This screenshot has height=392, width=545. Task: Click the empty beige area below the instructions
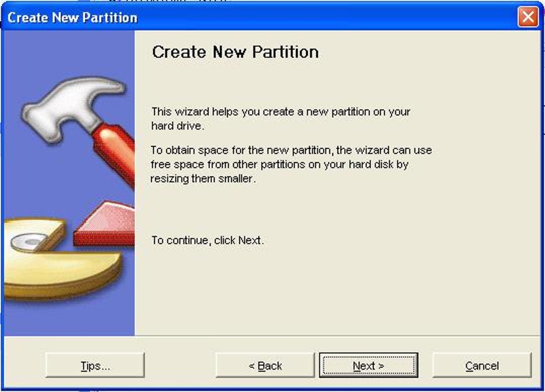click(337, 294)
